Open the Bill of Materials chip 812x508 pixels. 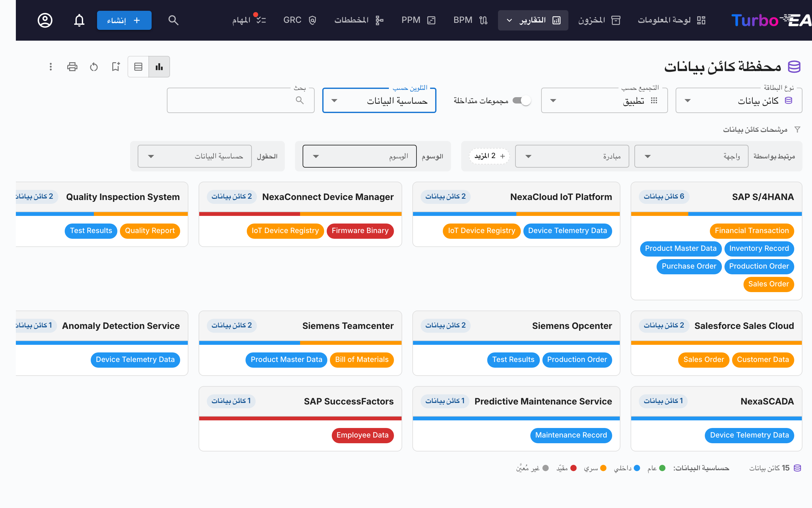(x=362, y=360)
